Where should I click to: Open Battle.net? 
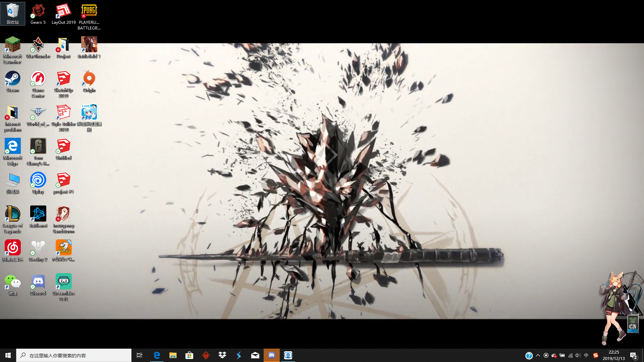pyautogui.click(x=38, y=215)
